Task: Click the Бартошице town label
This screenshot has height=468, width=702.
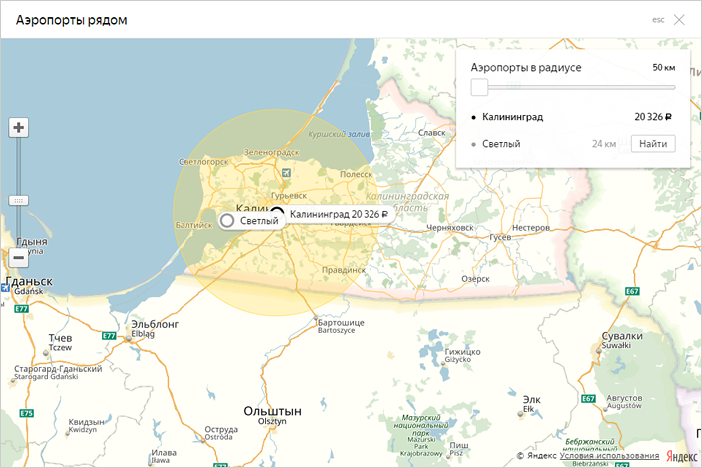Action: tap(341, 322)
